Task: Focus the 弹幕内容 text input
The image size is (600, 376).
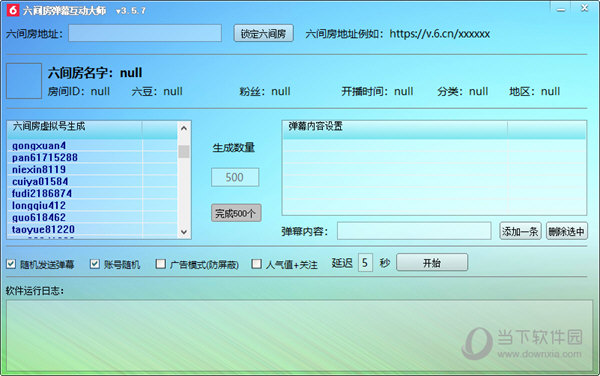Action: coord(414,231)
